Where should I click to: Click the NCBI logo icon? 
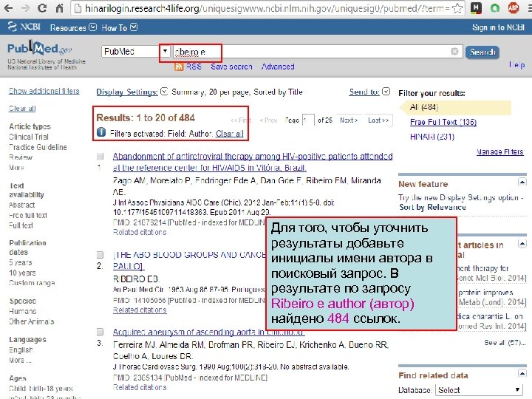coord(12,27)
